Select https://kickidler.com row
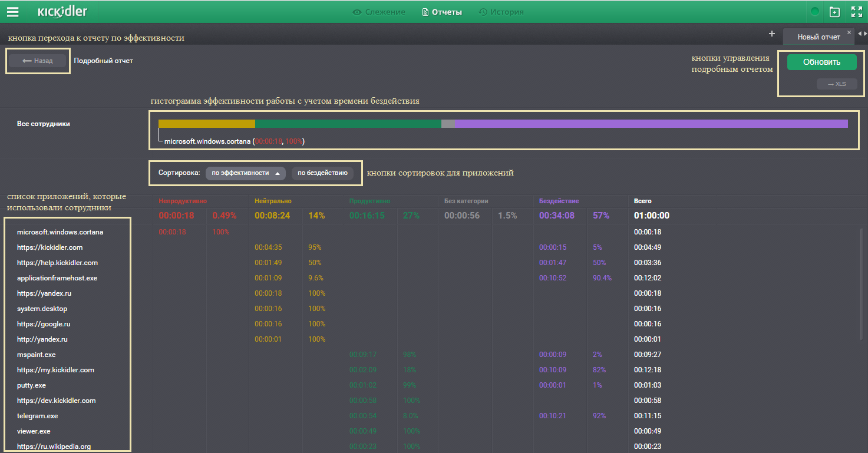 [50, 247]
